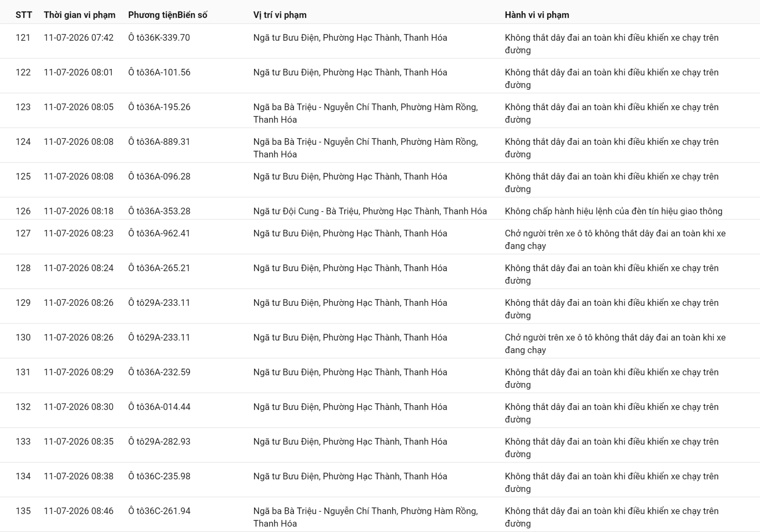Click the passenger seatbelt violation in row 130
Viewport: 760px width, 532px height.
pyautogui.click(x=615, y=344)
